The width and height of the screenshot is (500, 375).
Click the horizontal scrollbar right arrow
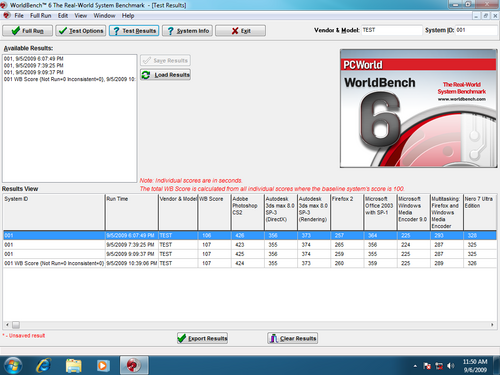492,325
